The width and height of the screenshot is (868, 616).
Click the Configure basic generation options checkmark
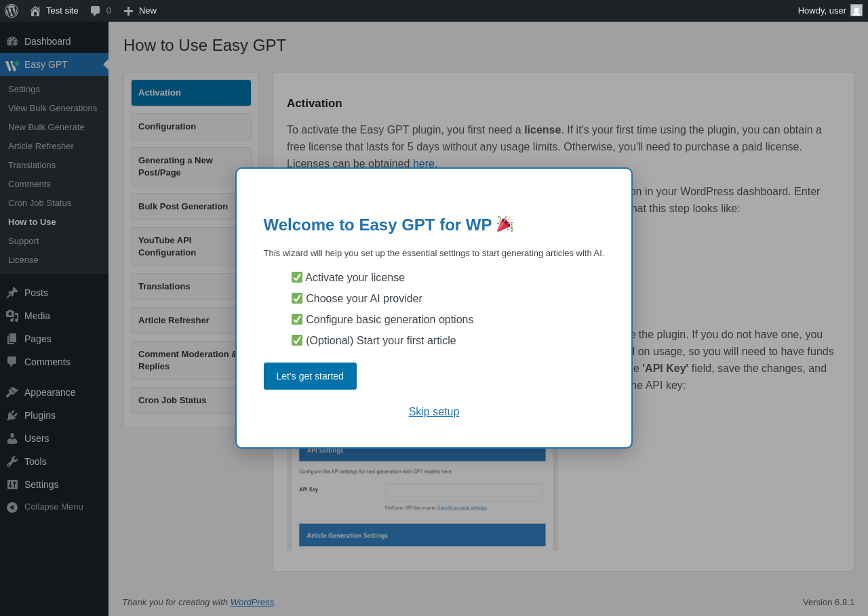pos(297,319)
